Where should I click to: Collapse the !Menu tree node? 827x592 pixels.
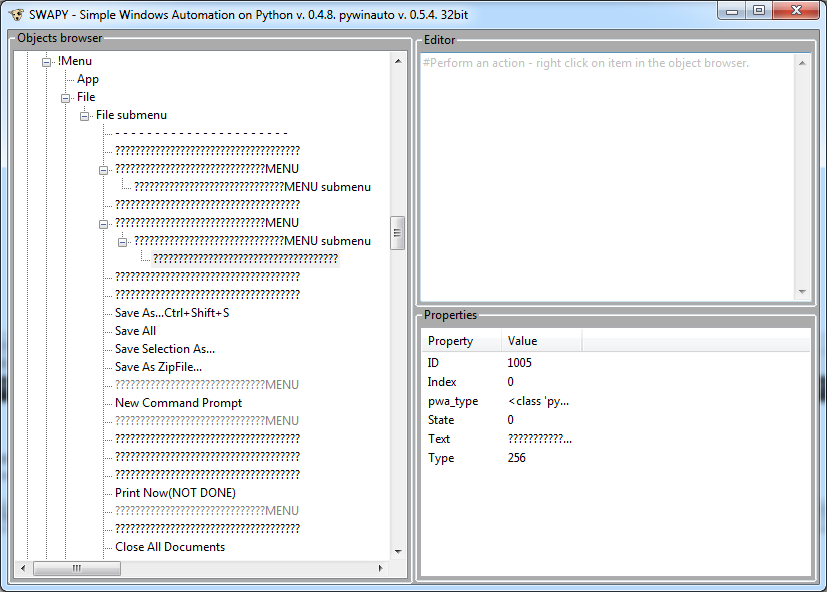pyautogui.click(x=46, y=62)
